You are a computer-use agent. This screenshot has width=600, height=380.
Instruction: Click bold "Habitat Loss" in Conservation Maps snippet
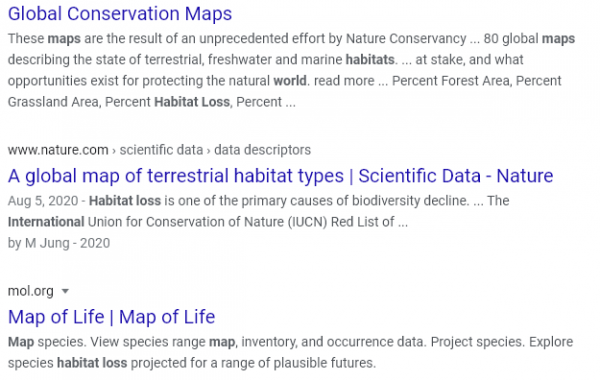(192, 102)
